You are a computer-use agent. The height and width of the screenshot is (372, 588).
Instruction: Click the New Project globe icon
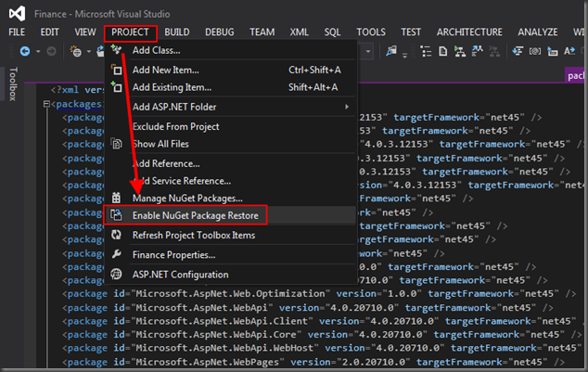click(x=76, y=51)
